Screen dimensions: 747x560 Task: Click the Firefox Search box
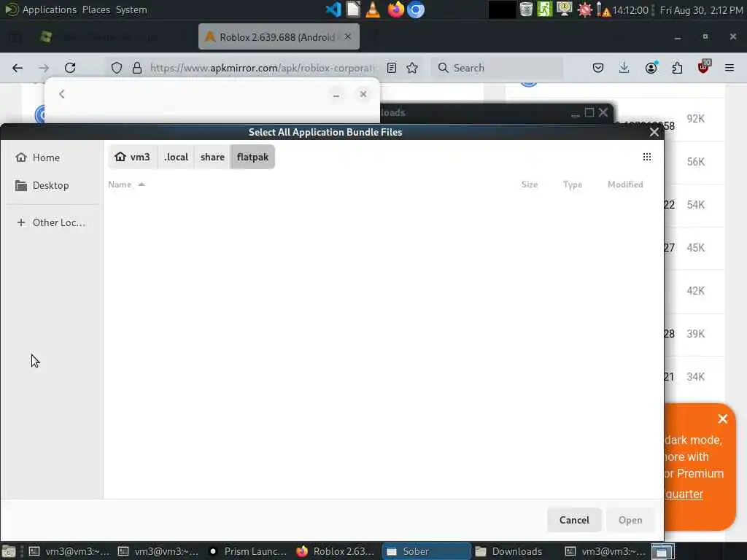point(498,68)
